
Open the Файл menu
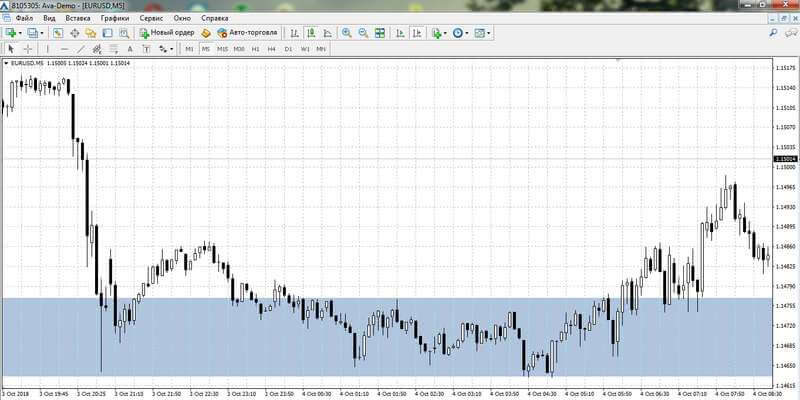click(24, 18)
